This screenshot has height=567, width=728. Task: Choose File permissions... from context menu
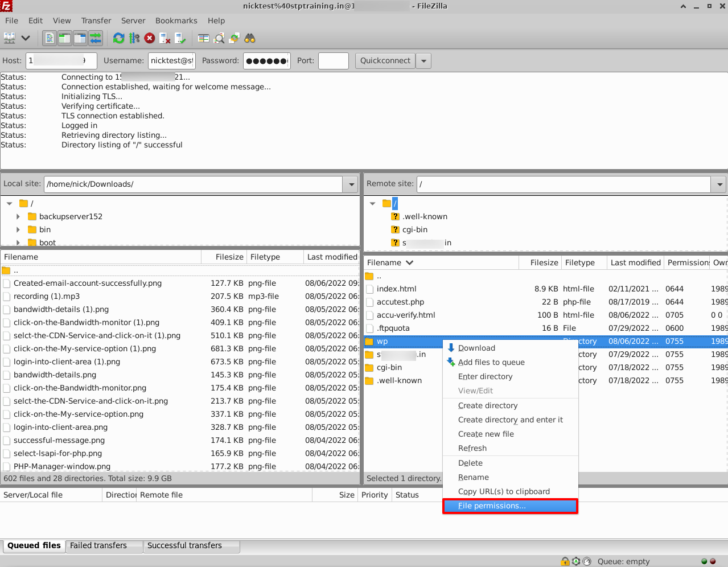511,506
